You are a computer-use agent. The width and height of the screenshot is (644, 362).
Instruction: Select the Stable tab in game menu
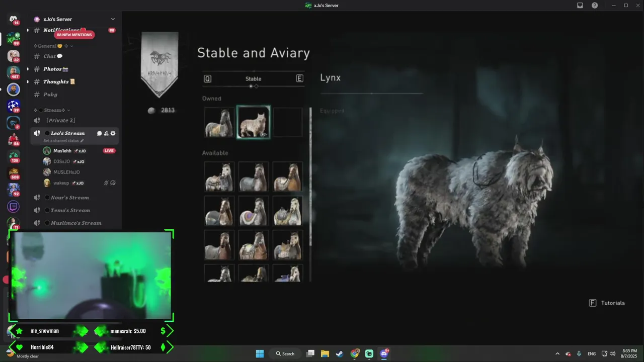[x=253, y=79]
